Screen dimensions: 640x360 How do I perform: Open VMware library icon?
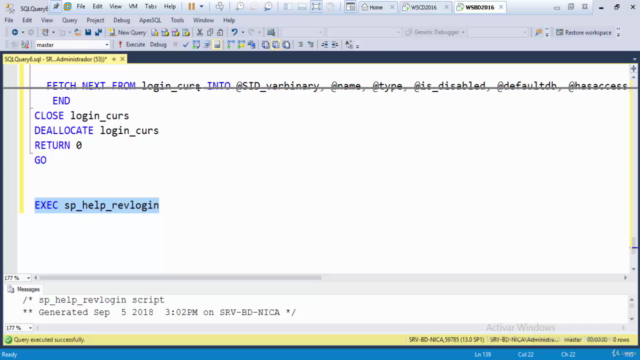67,7
